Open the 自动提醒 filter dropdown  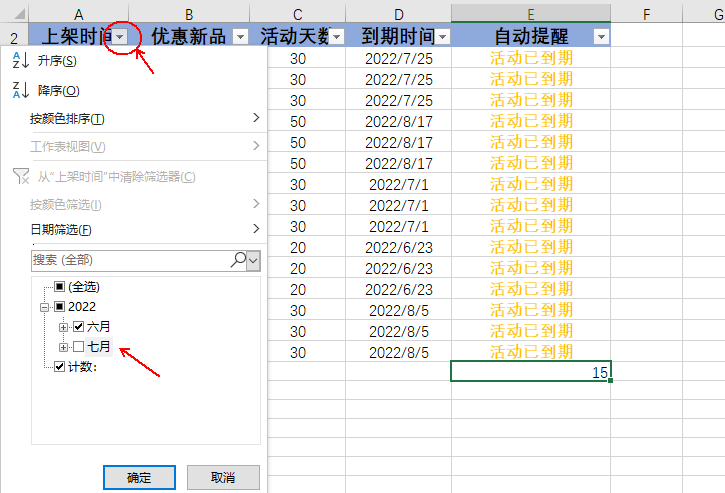click(x=601, y=37)
